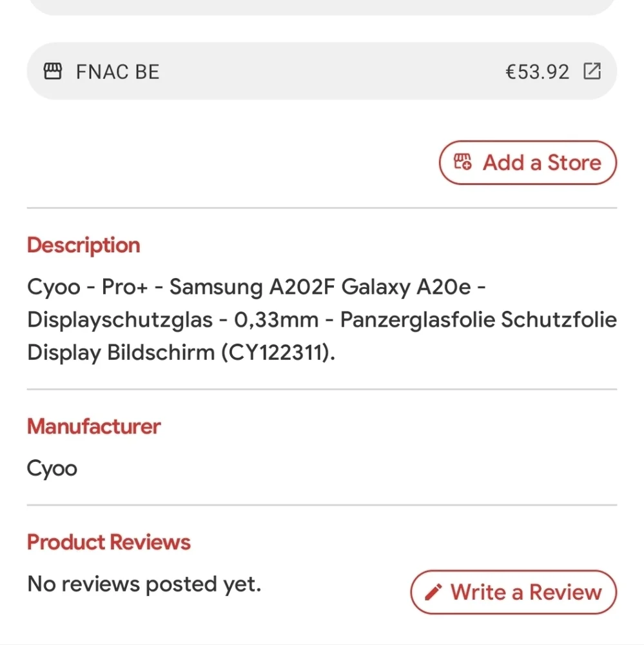Viewport: 644px width, 645px height.
Task: Click the pencil icon in Write a Review
Action: (x=433, y=592)
